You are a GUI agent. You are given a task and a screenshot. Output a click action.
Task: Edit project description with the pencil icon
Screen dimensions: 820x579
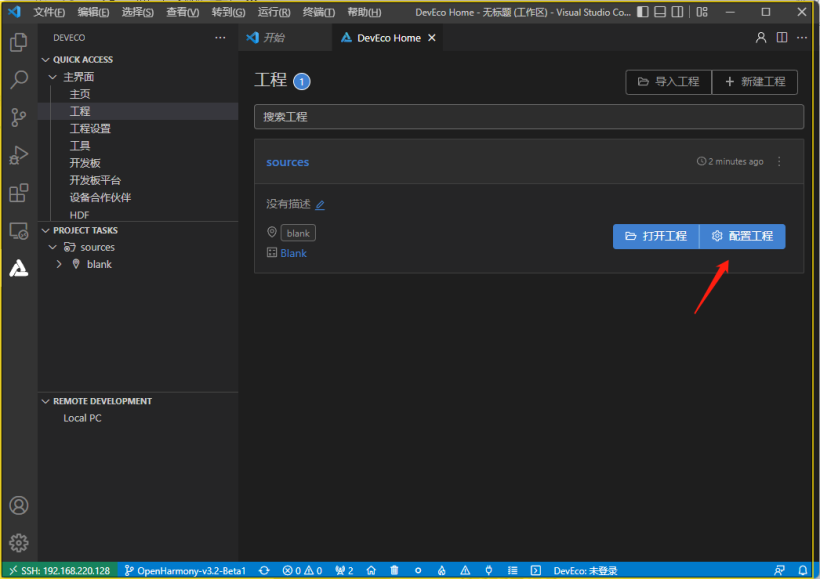coord(320,205)
